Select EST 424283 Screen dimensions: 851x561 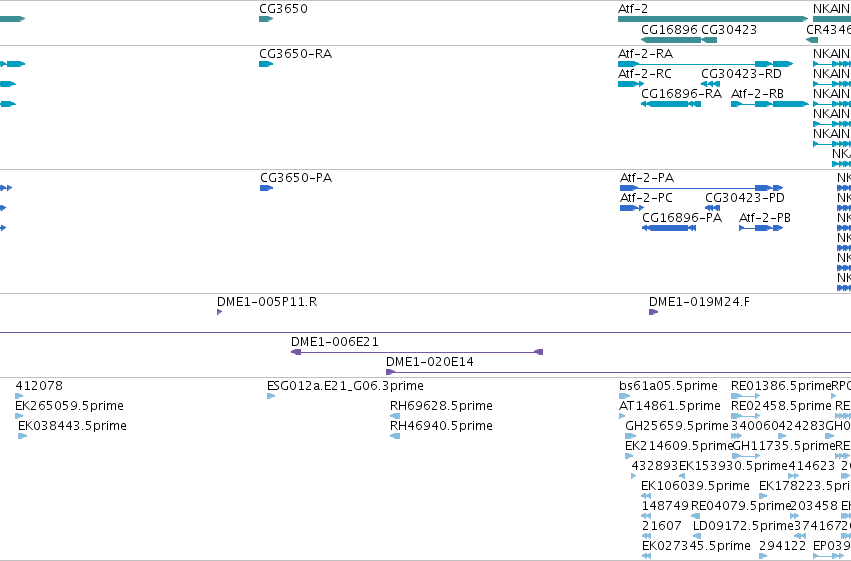pyautogui.click(x=782, y=436)
